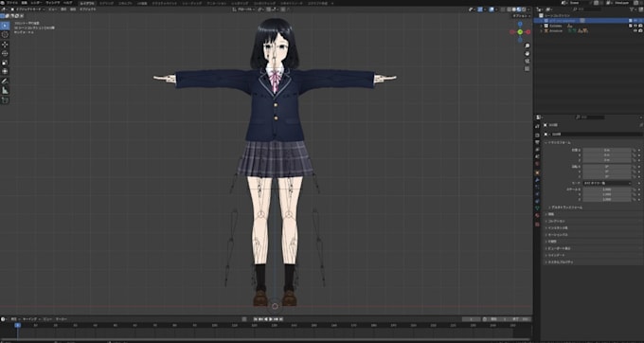644x343 pixels.
Task: Select the Measure ruler tool
Action: tap(5, 90)
